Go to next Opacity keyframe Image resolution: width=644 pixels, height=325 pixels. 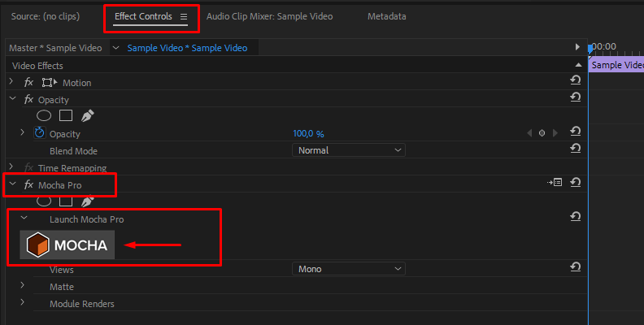pyautogui.click(x=555, y=133)
